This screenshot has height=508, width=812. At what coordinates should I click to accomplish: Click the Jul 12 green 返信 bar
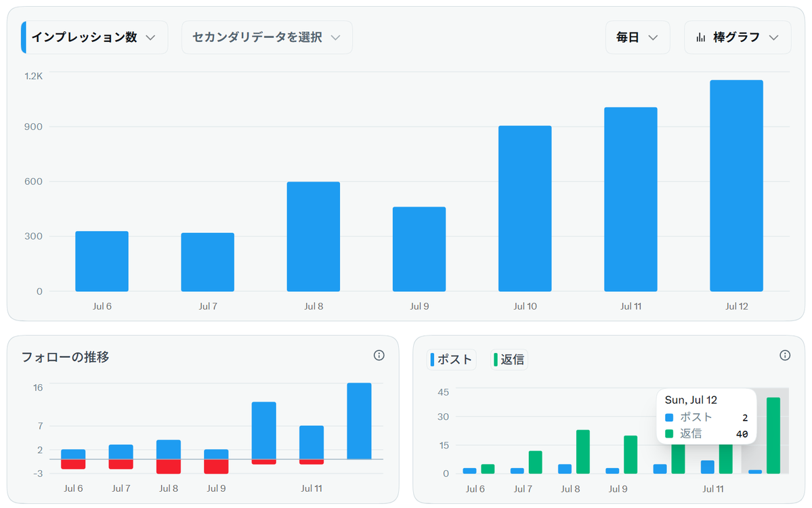coord(773,436)
